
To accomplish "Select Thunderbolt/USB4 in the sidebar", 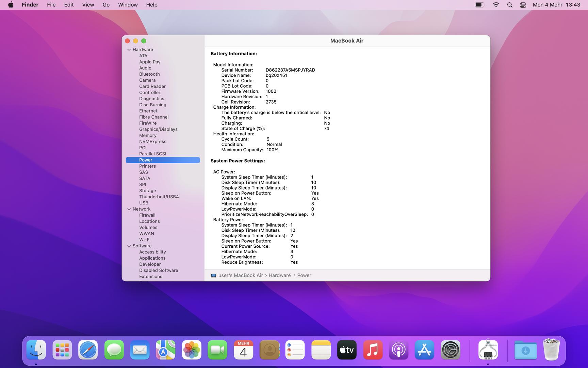I will point(159,197).
